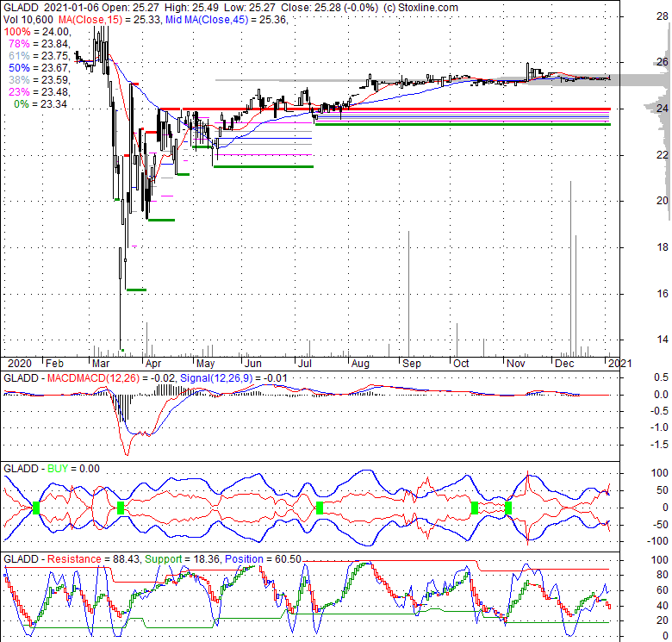Click the Dec month marker
Screen dimensions: 672x642
click(564, 364)
